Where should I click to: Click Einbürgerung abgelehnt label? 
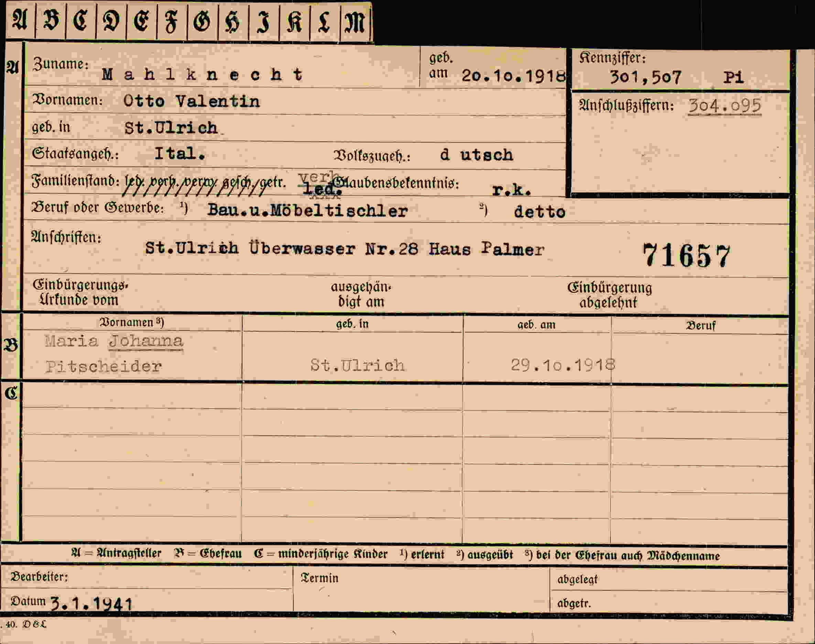(x=609, y=295)
